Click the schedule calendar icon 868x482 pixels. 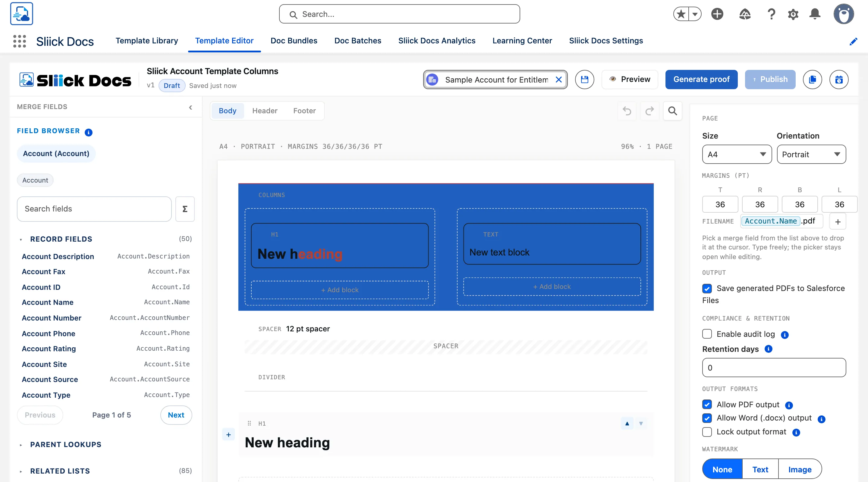pyautogui.click(x=839, y=80)
